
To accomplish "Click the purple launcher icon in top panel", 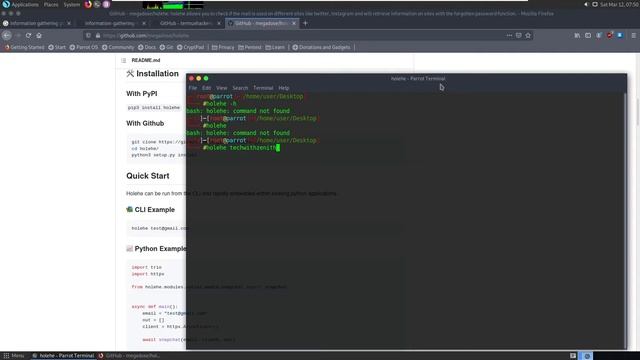I will [106, 4].
